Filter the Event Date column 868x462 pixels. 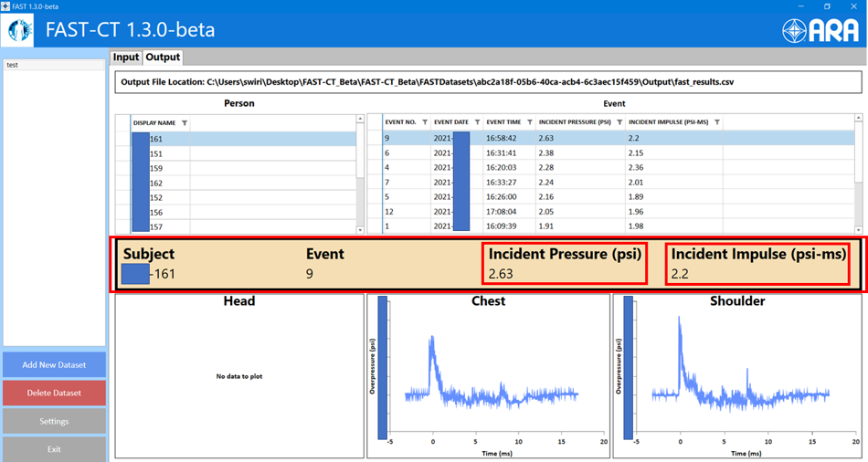click(476, 122)
